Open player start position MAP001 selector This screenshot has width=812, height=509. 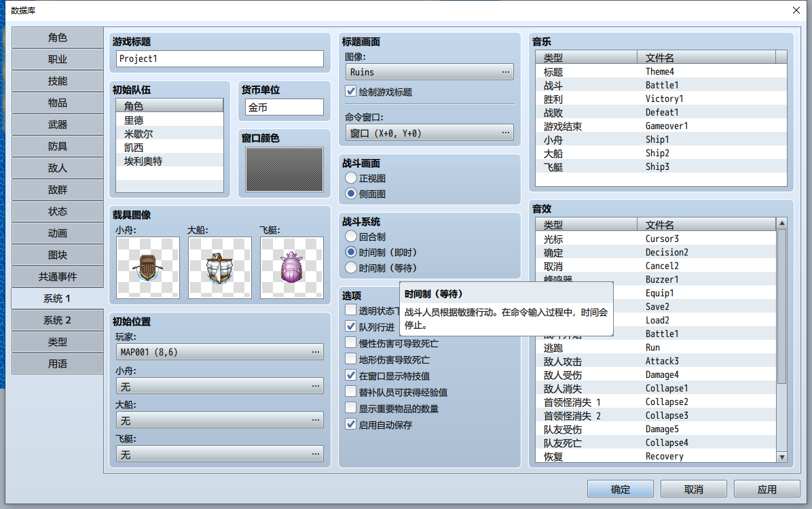coord(220,352)
